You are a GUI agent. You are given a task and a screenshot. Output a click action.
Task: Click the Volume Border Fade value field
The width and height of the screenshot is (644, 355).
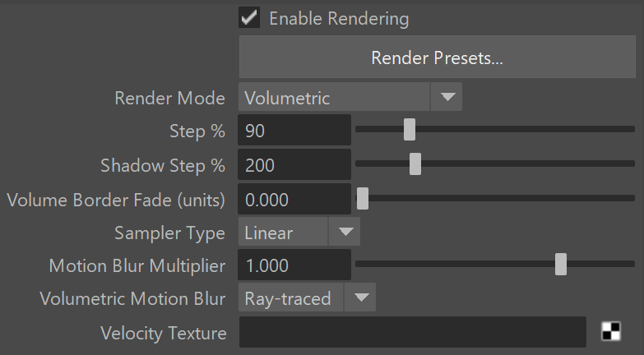click(294, 199)
